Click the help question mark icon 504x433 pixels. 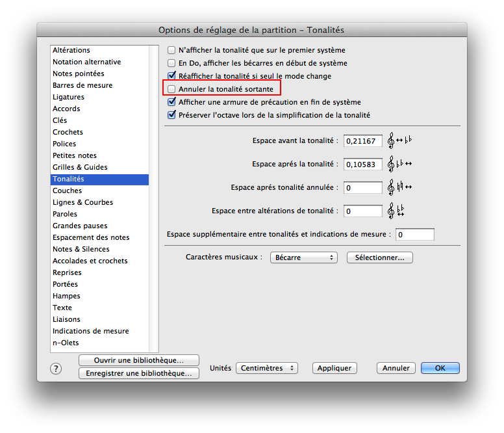tap(56, 369)
